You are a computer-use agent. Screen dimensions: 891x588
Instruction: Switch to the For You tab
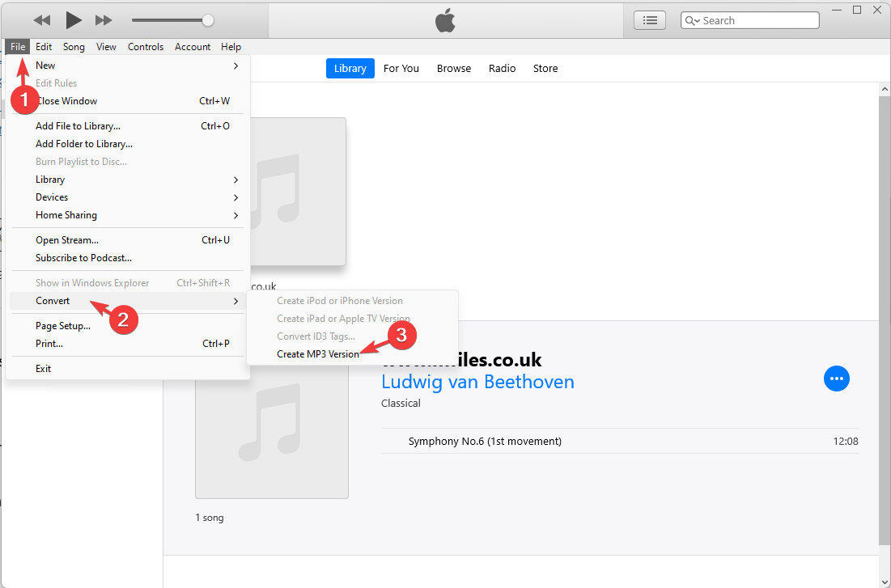[401, 68]
